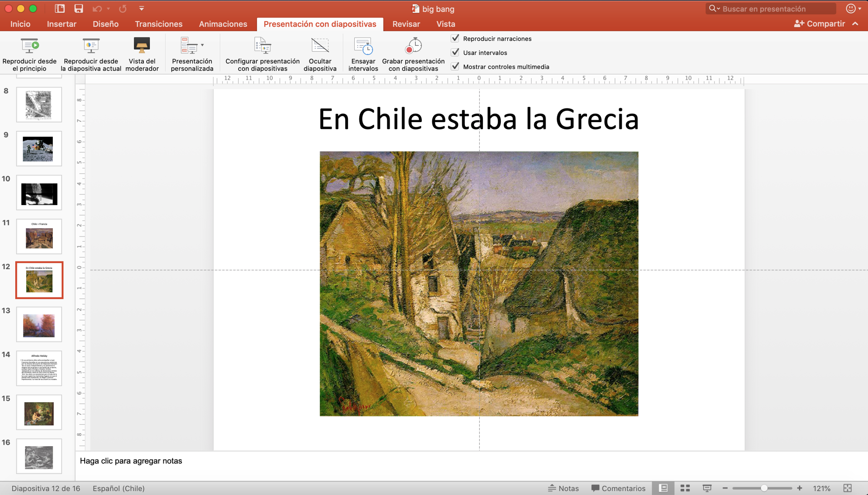Click Ocultar diapositiva icon
Screen dimensions: 868x495
coord(320,46)
